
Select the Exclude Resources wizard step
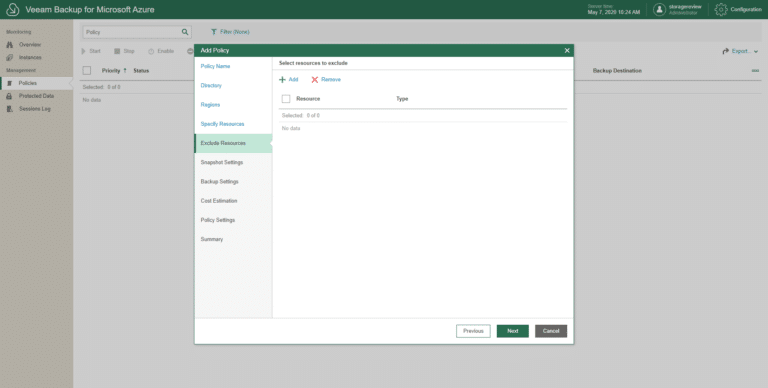233,143
